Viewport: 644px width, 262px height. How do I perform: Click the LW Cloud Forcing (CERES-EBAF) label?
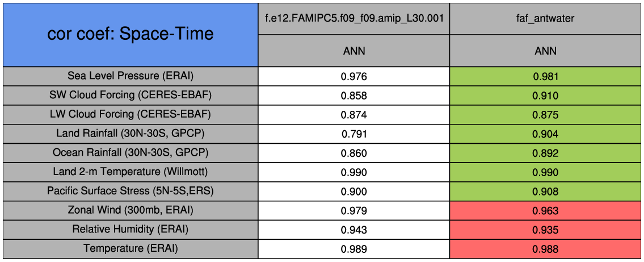click(131, 114)
